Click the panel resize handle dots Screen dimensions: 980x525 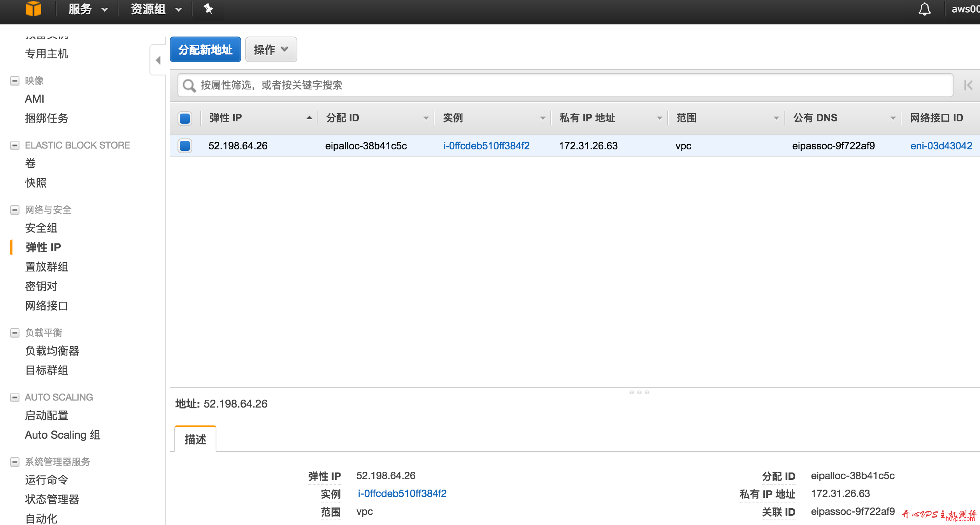tap(639, 392)
